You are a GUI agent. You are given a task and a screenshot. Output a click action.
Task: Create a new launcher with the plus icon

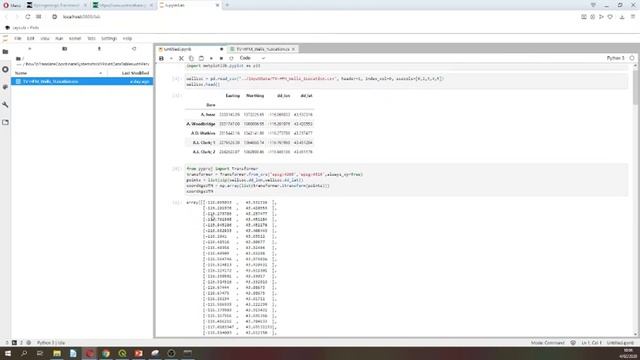pyautogui.click(x=30, y=49)
